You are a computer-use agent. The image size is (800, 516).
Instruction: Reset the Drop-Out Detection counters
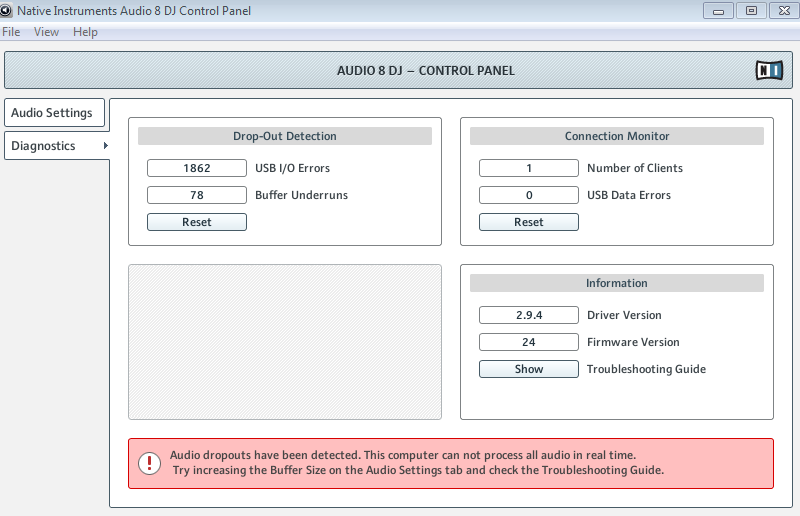pos(197,222)
